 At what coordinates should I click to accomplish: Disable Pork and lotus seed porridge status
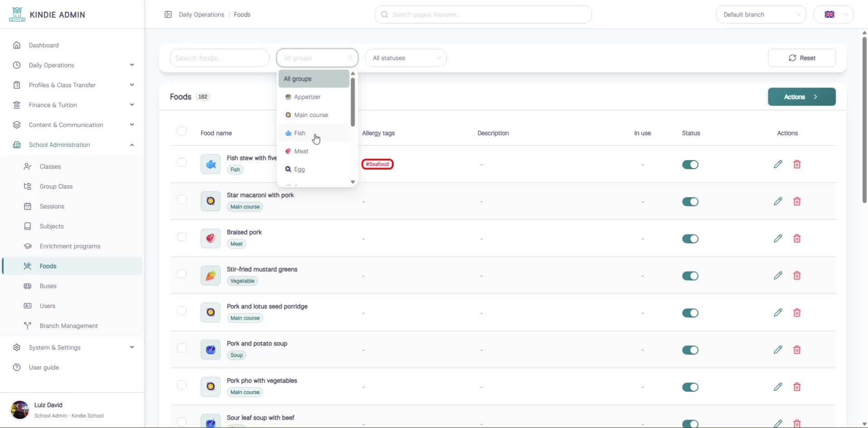tap(690, 313)
